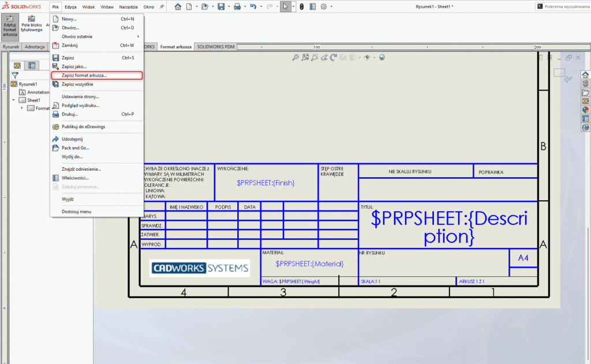Click the New document icon in the toolbar
This screenshot has height=364, width=591.
pos(189,6)
